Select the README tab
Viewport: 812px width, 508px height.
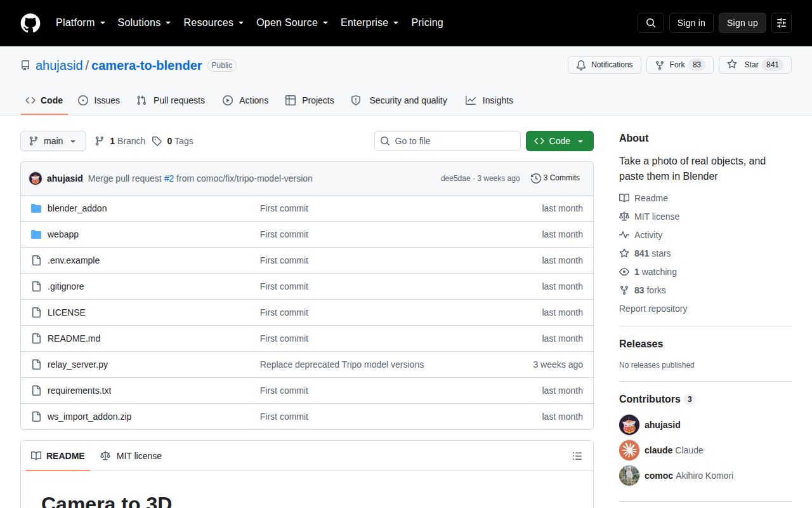point(58,456)
